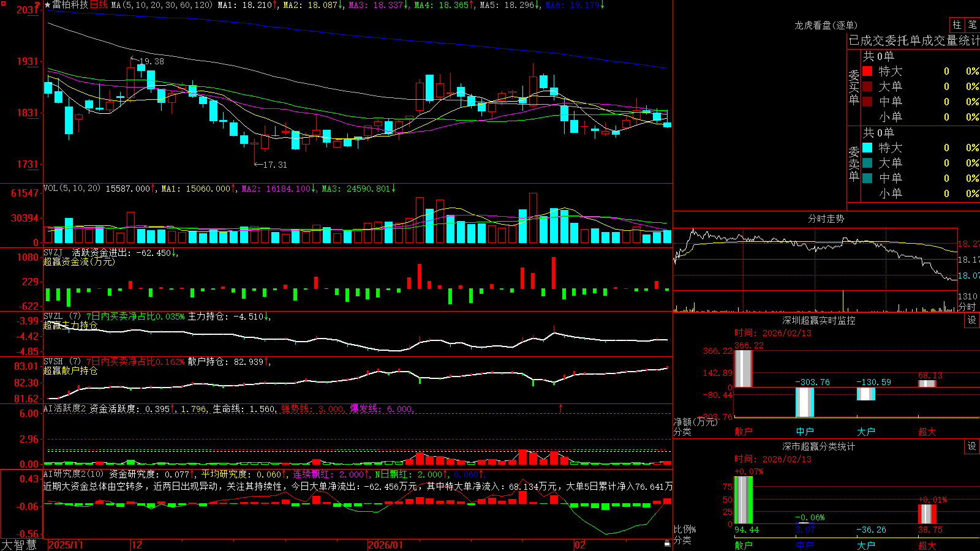Open VOL(5,10,20) indicator selector
Image resolution: width=980 pixels, height=551 pixels.
pyautogui.click(x=72, y=188)
